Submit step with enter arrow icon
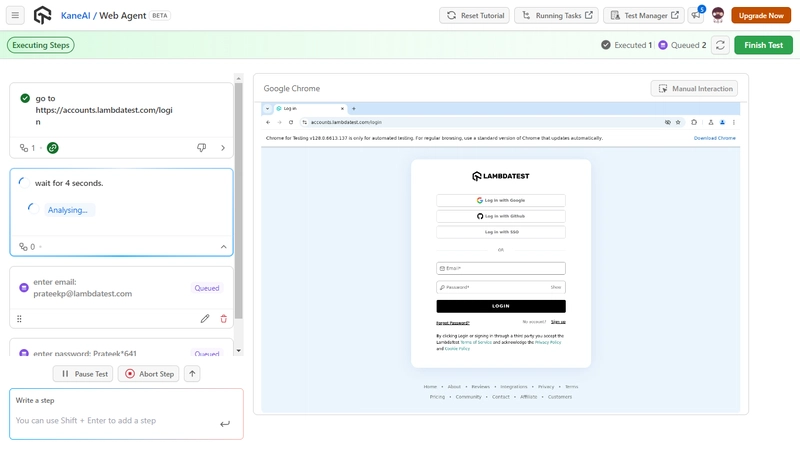This screenshot has width=800, height=449. (225, 423)
